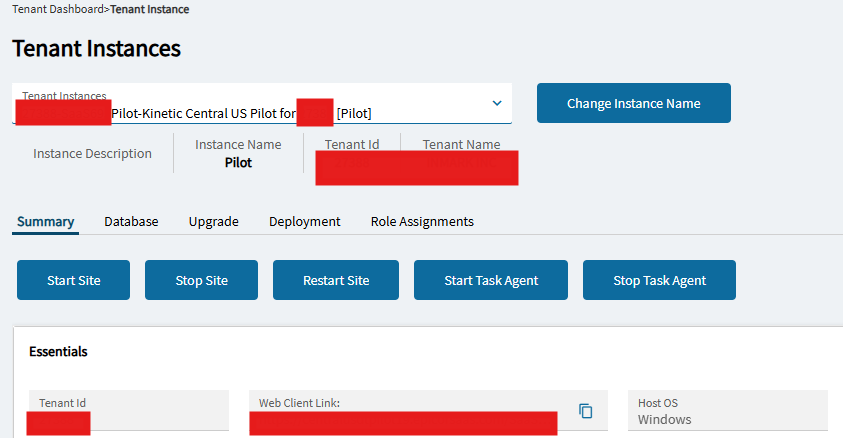This screenshot has height=438, width=843.
Task: Stop the Task Agent
Action: 659,280
